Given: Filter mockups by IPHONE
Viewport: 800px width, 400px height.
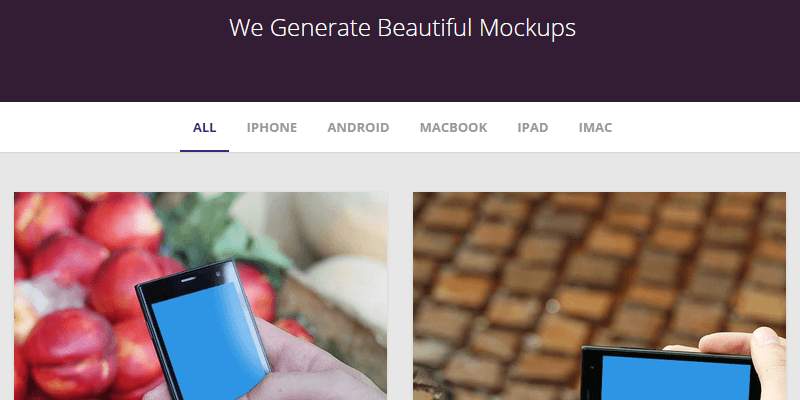Looking at the screenshot, I should point(271,127).
